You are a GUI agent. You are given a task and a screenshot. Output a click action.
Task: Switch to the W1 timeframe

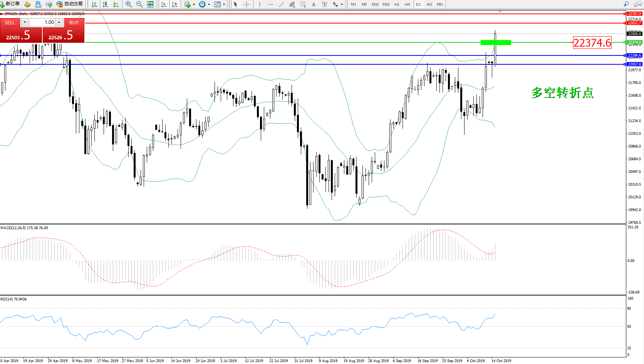point(429,4)
